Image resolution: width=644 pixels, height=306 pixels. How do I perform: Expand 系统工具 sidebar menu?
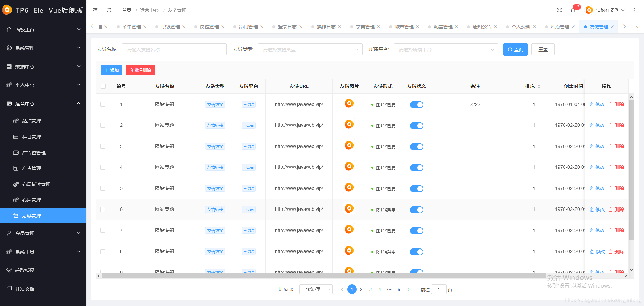coord(43,252)
